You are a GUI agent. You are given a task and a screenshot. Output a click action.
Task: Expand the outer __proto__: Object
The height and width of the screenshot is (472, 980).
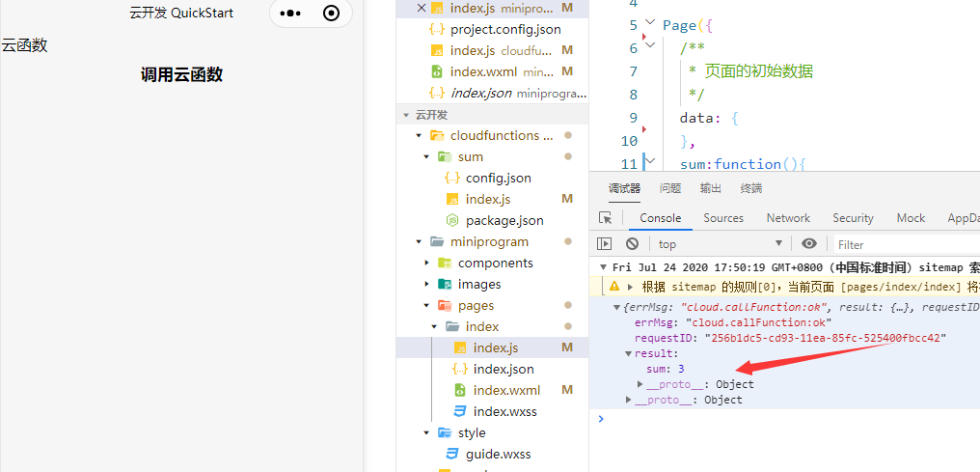(629, 400)
